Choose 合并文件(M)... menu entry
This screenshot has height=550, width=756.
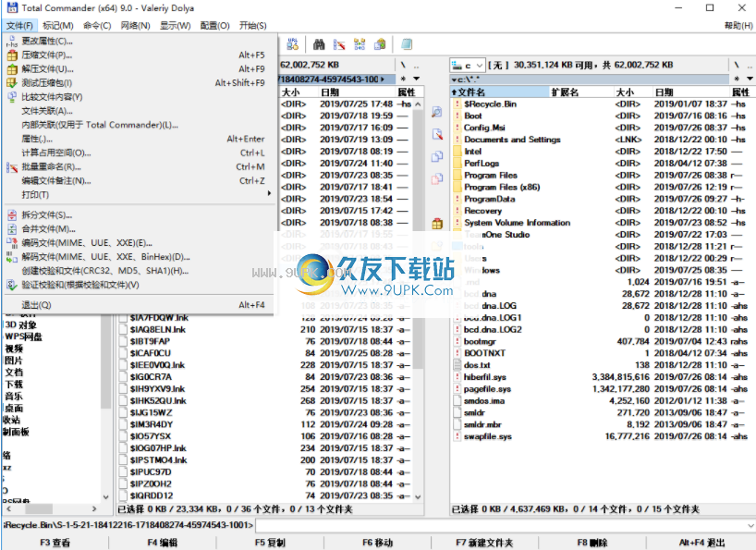coord(140,229)
